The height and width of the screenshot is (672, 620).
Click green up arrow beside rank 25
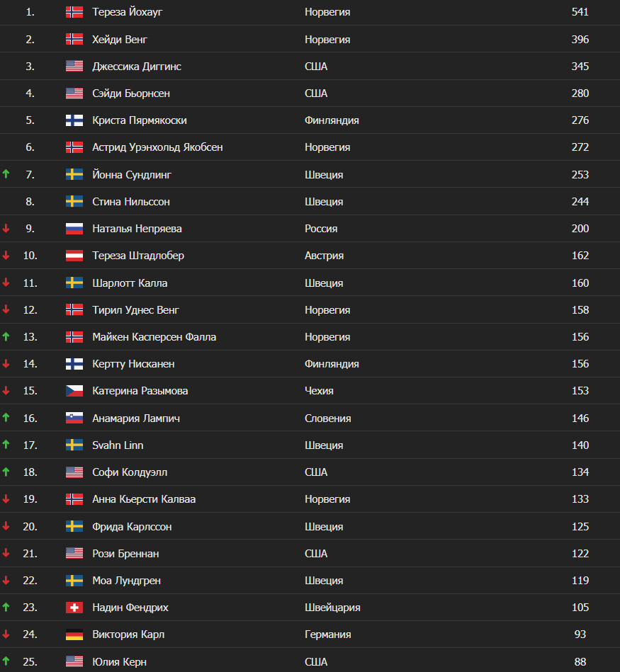[6, 661]
